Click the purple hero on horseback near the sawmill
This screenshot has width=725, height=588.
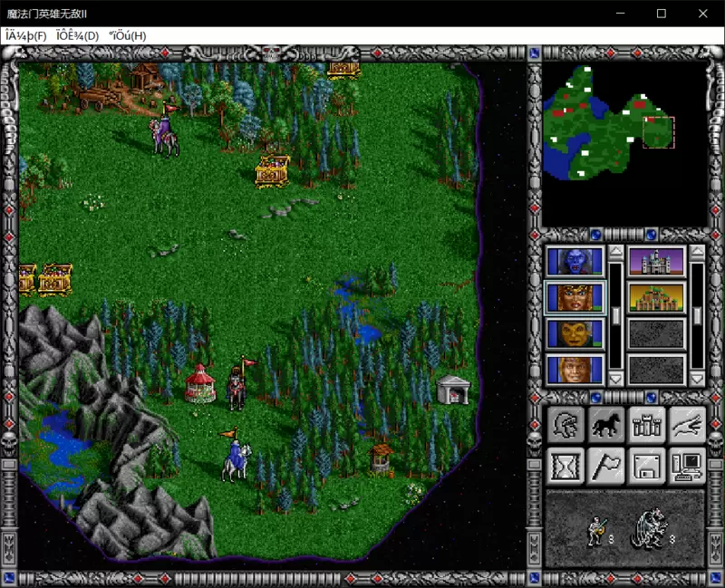(164, 130)
